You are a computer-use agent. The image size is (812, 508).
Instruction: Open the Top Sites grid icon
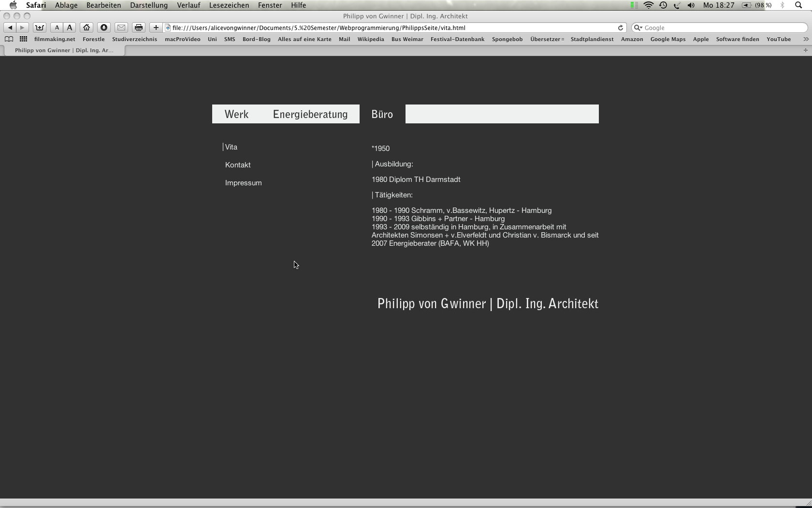(23, 39)
